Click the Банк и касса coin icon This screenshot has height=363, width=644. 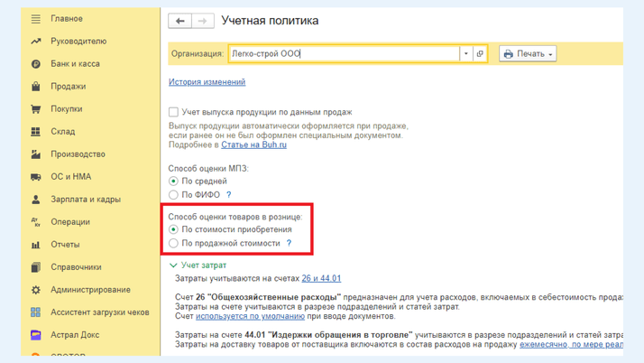tap(36, 64)
